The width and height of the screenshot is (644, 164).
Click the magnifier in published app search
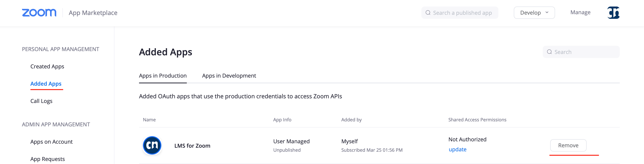[x=428, y=13]
